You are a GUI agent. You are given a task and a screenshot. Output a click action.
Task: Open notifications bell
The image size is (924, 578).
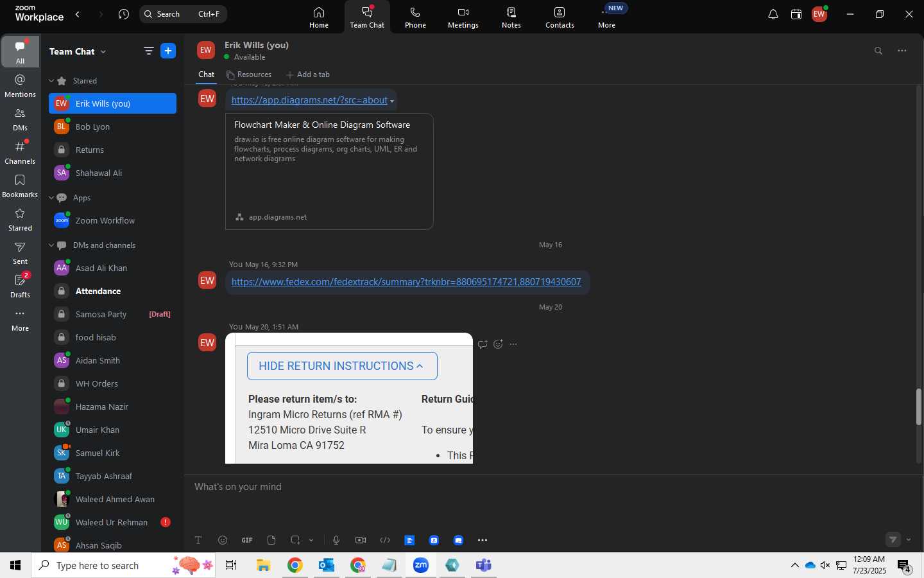click(x=773, y=14)
